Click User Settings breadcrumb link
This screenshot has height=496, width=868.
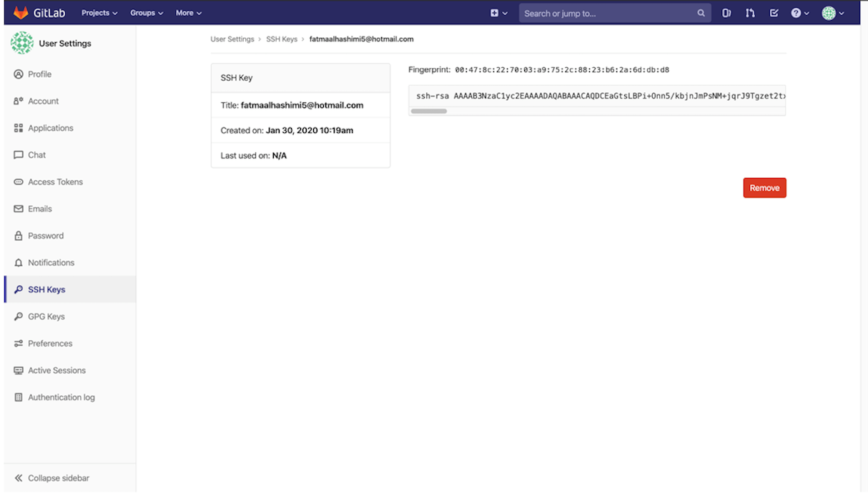pyautogui.click(x=232, y=39)
